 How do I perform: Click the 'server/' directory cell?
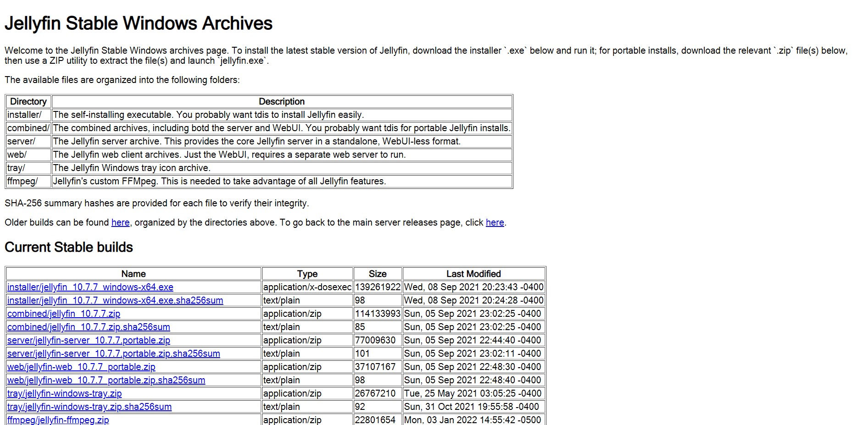pos(28,141)
